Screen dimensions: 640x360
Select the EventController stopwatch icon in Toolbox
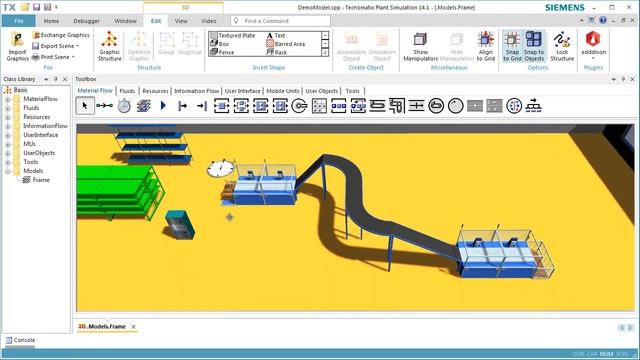pyautogui.click(x=124, y=106)
